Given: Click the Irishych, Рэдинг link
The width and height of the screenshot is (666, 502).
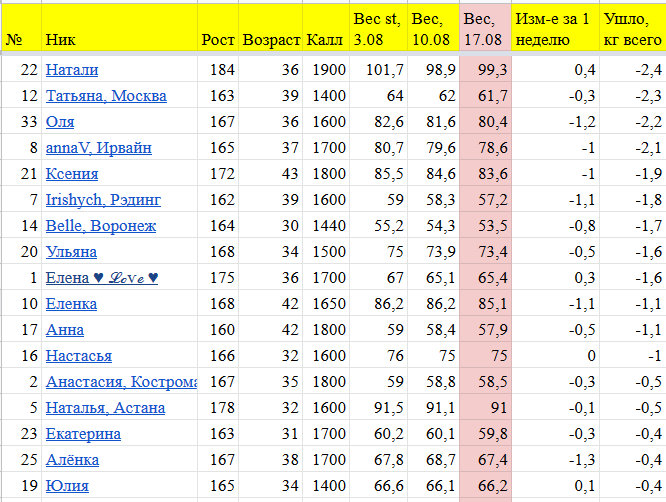Looking at the screenshot, I should coord(103,200).
